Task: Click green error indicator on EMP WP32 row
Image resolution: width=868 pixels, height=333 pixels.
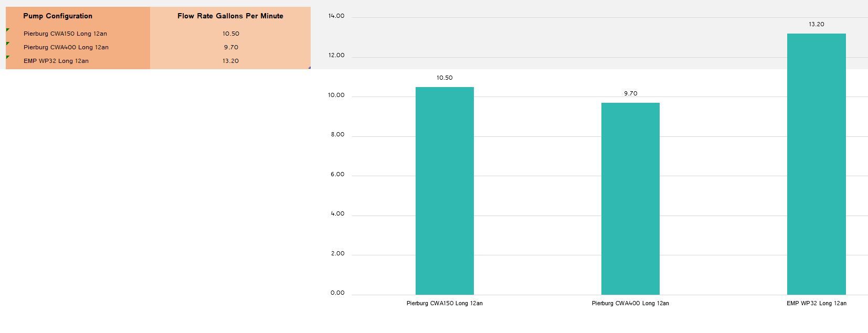Action: 7,57
